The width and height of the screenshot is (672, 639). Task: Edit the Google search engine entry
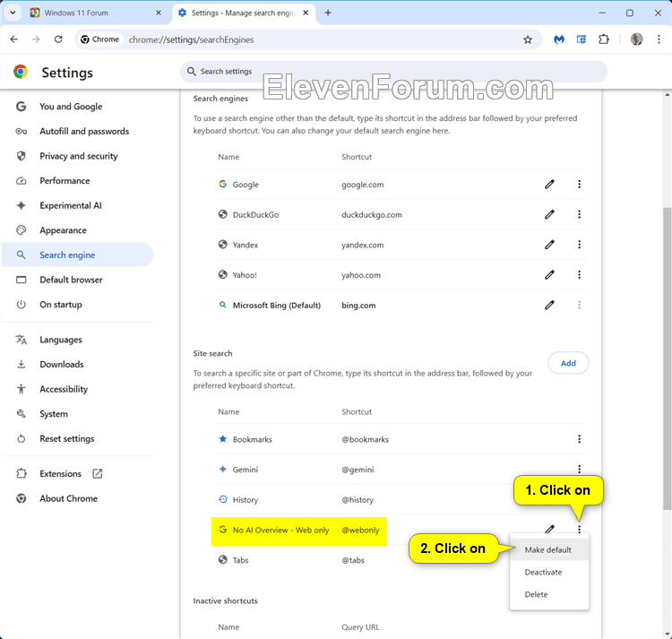549,185
